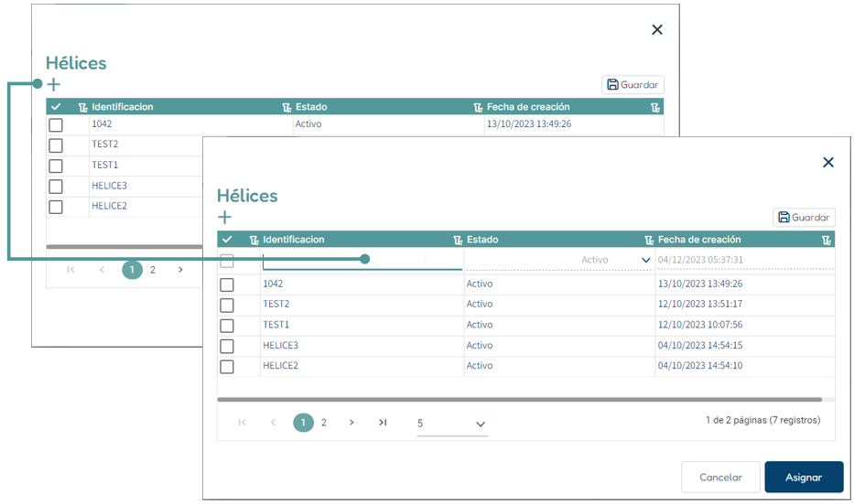Select page 1 in front window pager

pyautogui.click(x=303, y=423)
